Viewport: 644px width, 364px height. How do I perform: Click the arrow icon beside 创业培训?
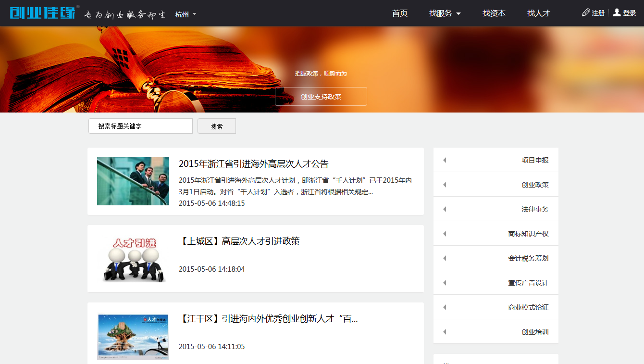click(445, 332)
